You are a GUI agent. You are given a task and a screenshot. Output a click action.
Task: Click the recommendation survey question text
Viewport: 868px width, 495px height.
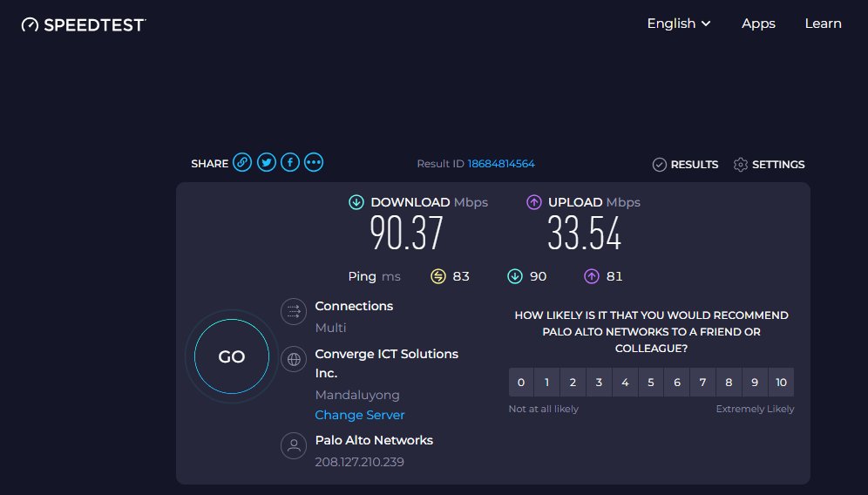(x=652, y=332)
